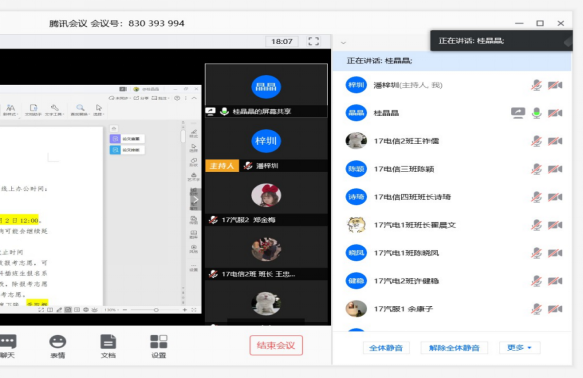The height and width of the screenshot is (378, 583).
Task: End the meeting with 结束会议
Action: click(x=276, y=345)
